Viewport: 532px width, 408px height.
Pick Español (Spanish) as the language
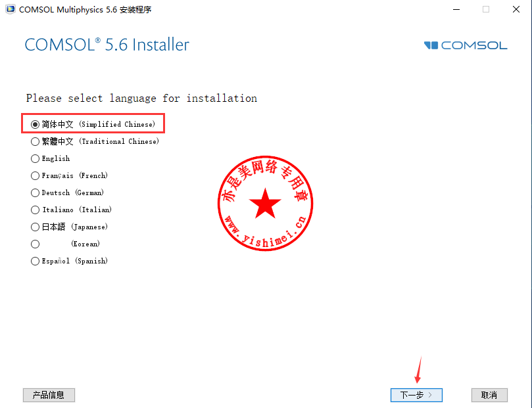click(x=35, y=261)
